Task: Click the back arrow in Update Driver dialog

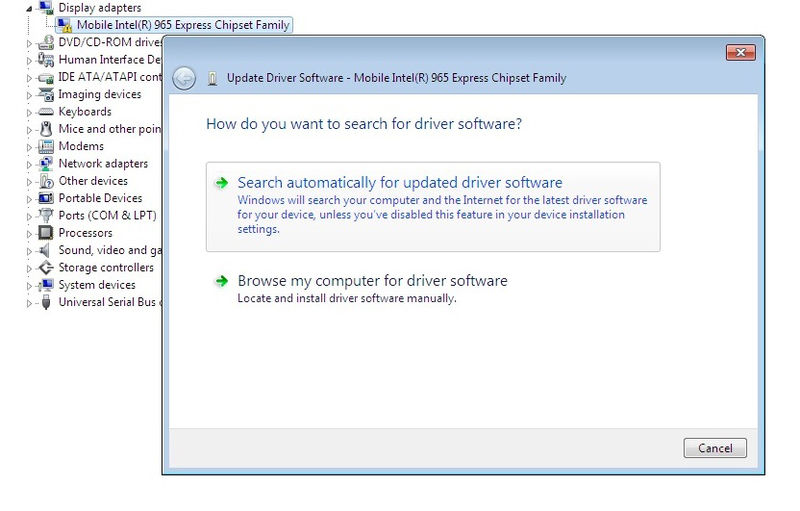Action: [184, 78]
